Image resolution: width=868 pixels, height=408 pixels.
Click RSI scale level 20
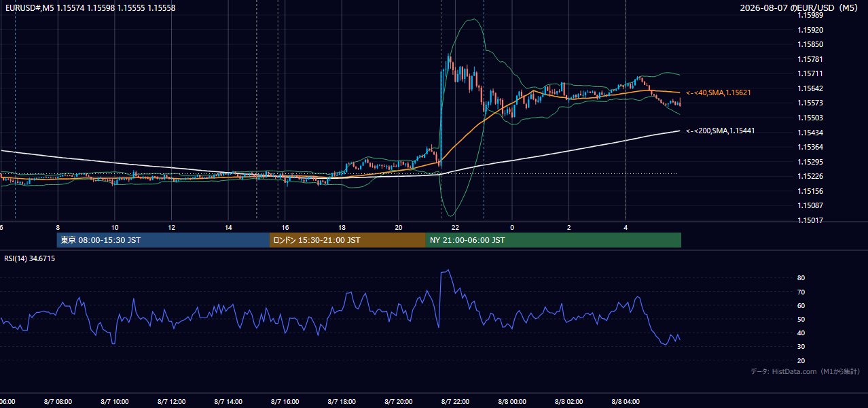click(801, 360)
